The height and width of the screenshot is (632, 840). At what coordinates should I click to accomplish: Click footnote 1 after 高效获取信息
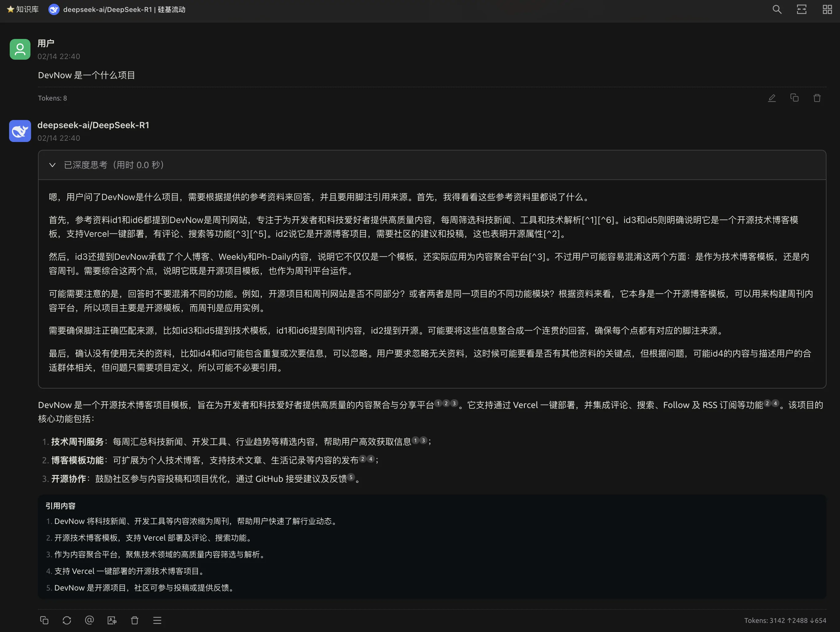415,440
